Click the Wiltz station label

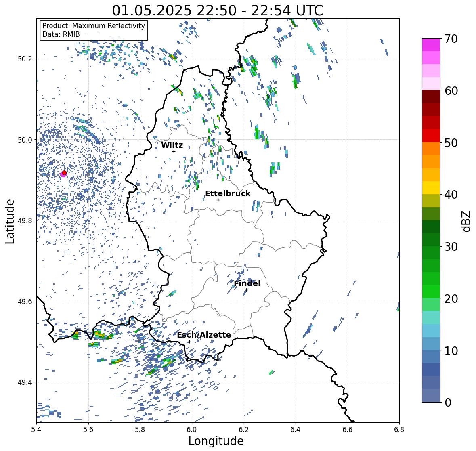[172, 145]
